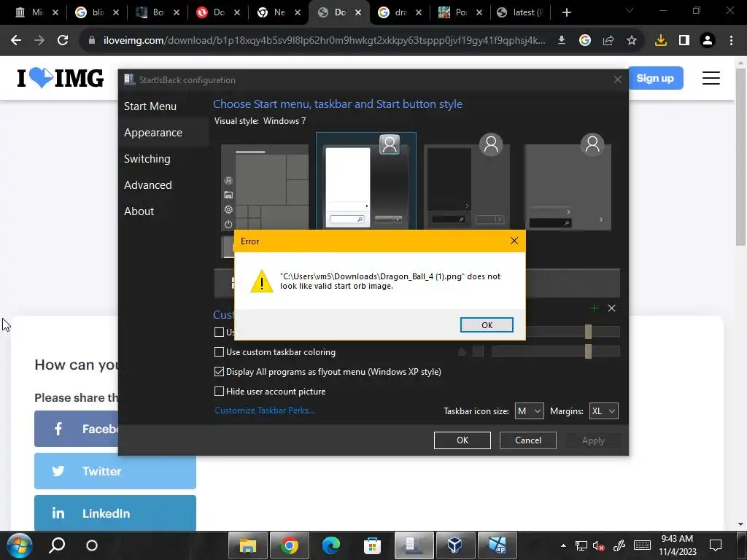The height and width of the screenshot is (560, 747).
Task: Close the Error dialog with X
Action: pyautogui.click(x=514, y=241)
